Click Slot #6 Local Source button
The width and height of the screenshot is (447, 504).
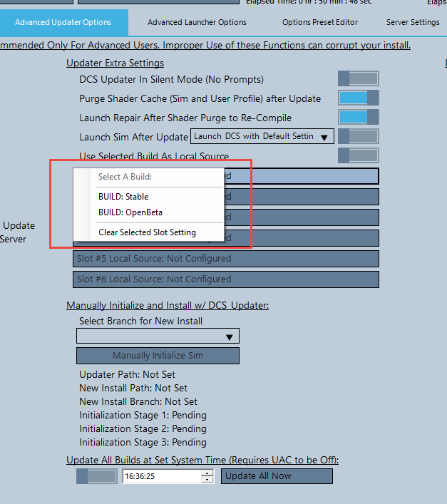coord(226,279)
